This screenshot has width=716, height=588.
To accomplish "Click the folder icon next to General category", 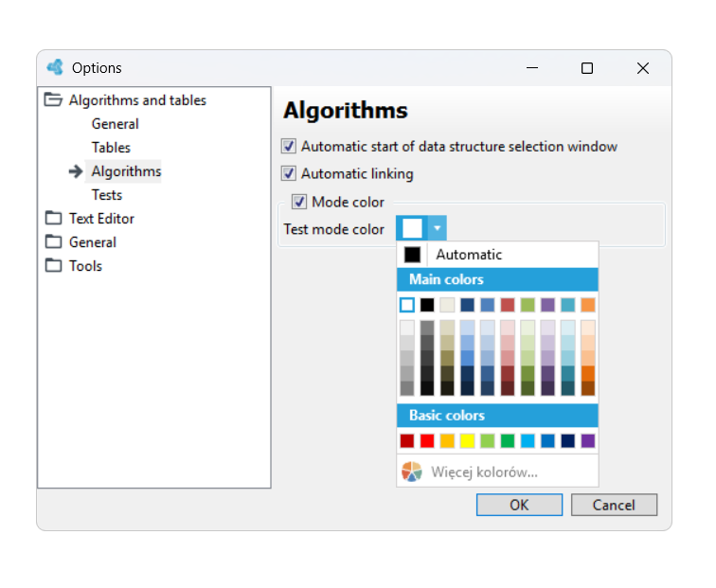I will click(x=53, y=241).
